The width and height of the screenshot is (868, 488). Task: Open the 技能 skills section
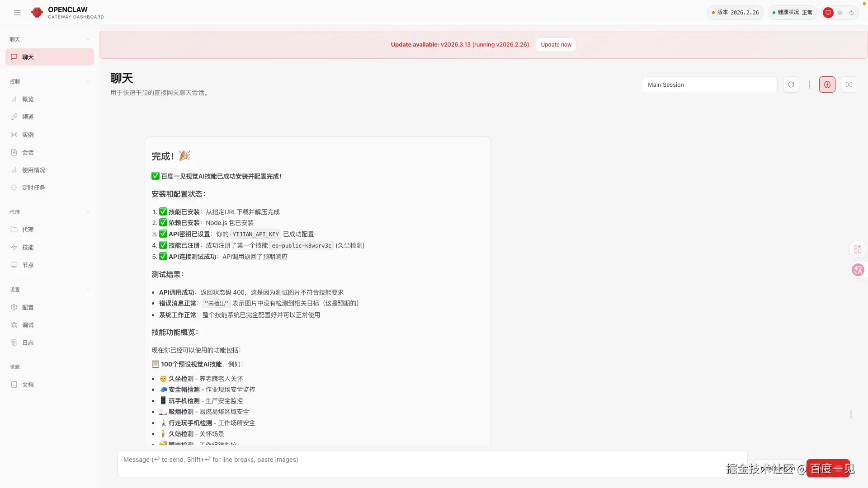[28, 247]
